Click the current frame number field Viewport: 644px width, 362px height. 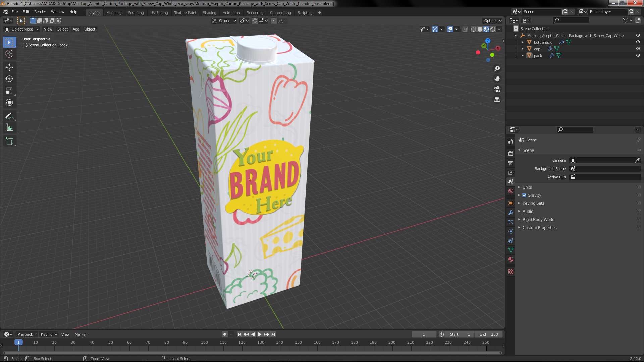[424, 334]
